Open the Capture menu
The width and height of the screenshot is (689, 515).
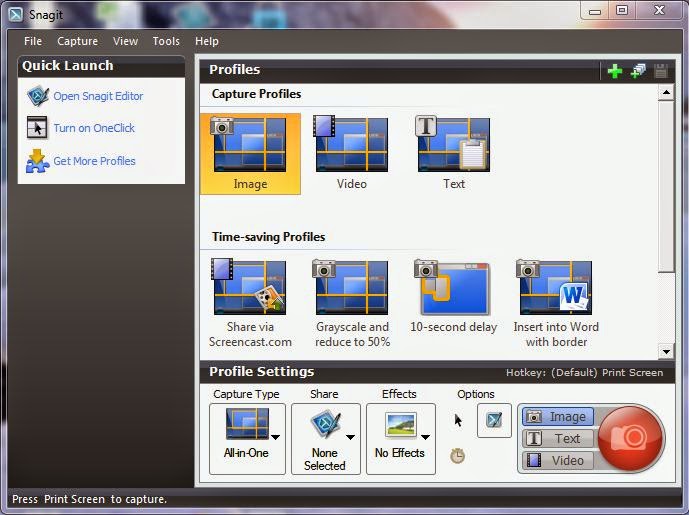[x=77, y=41]
